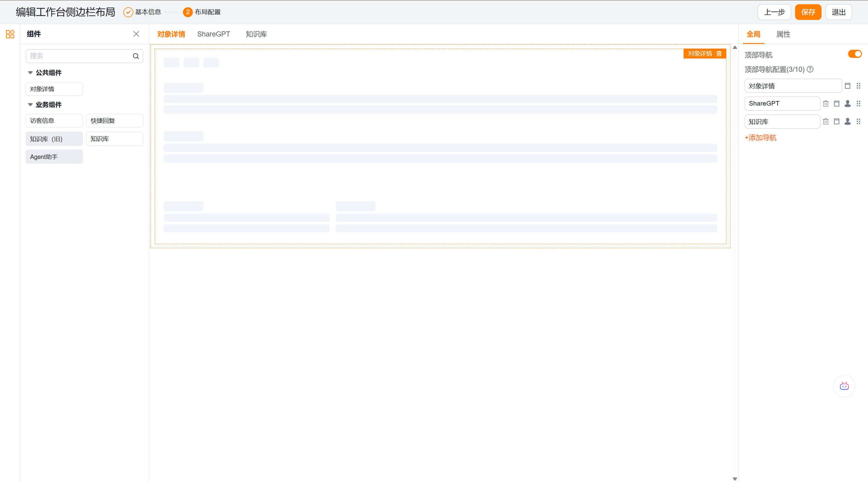Collapse the 业务组件 section
The height and width of the screenshot is (482, 868).
pos(30,105)
